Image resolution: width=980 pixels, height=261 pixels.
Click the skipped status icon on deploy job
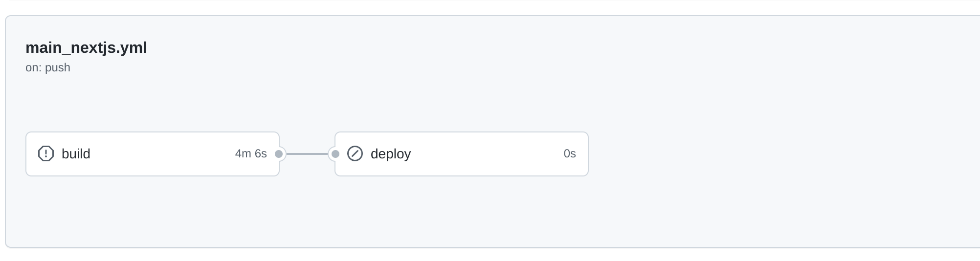point(355,153)
